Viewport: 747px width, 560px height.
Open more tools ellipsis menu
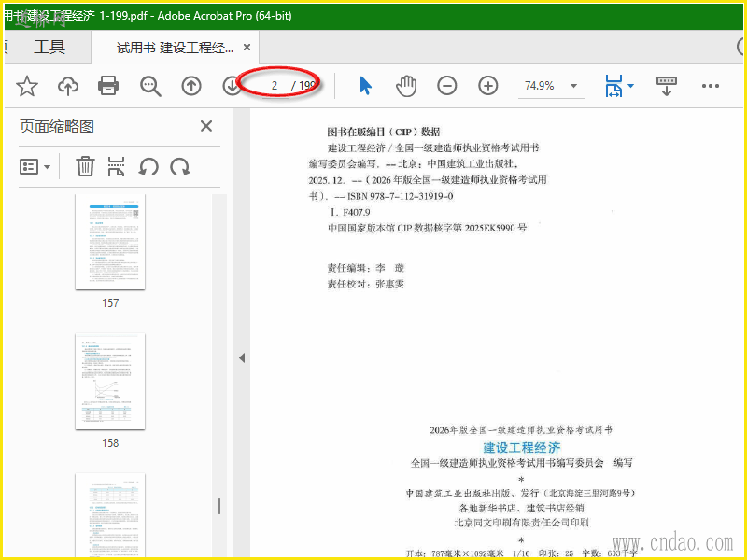coord(711,86)
